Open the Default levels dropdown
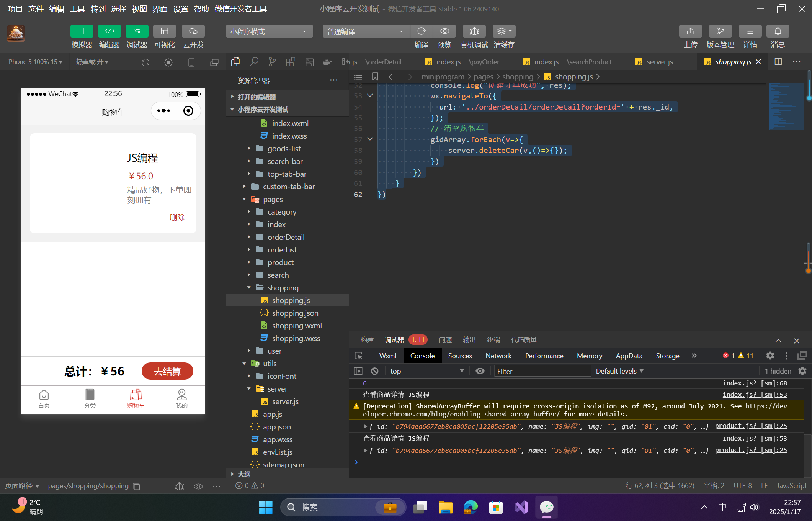The image size is (812, 521). click(619, 371)
